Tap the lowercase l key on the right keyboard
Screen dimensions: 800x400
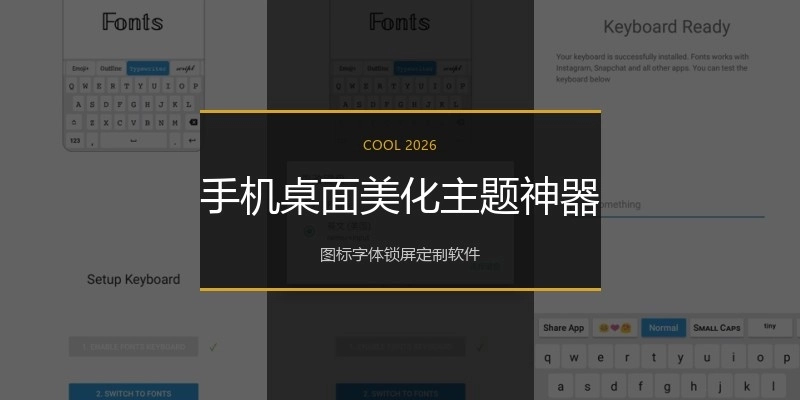coord(773,387)
